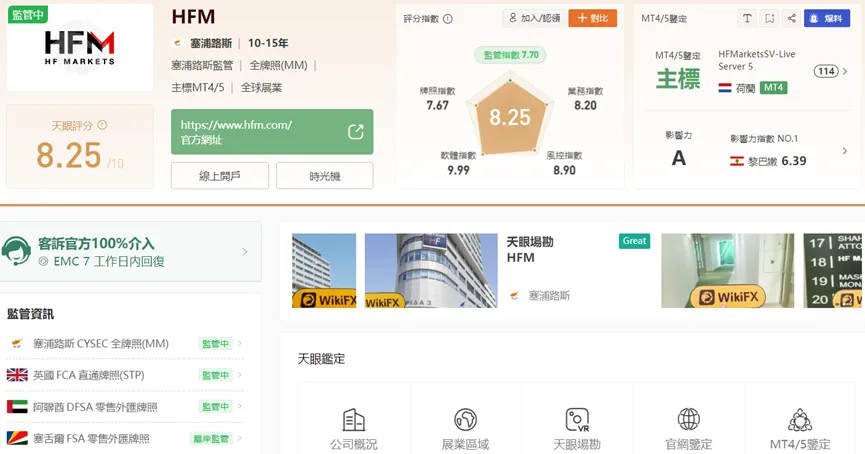Click the external link icon on website button

[356, 132]
